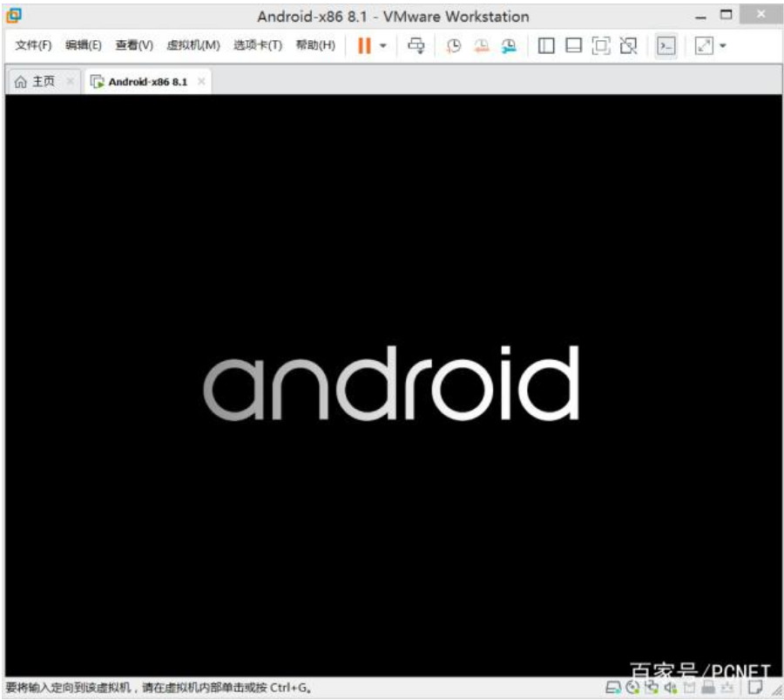Open the 文件(F) menu

point(33,45)
